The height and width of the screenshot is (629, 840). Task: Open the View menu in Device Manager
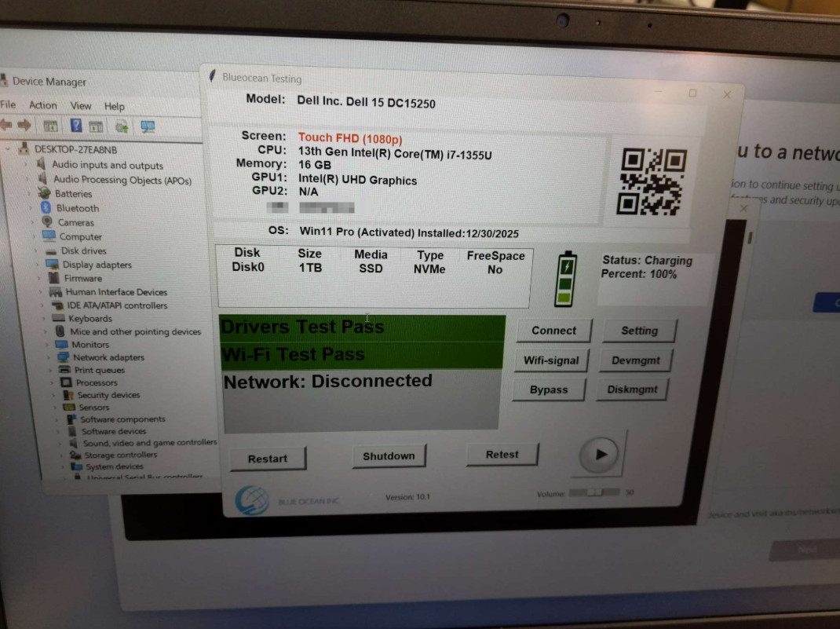coord(81,105)
